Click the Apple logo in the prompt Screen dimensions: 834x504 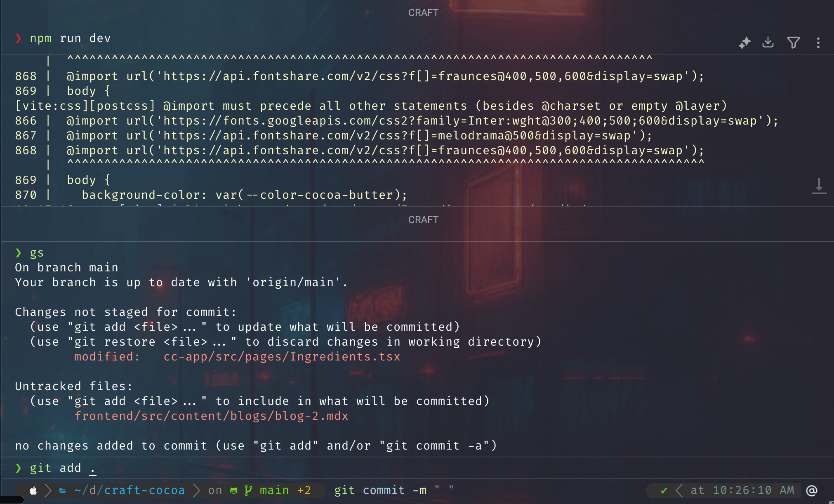pos(33,490)
